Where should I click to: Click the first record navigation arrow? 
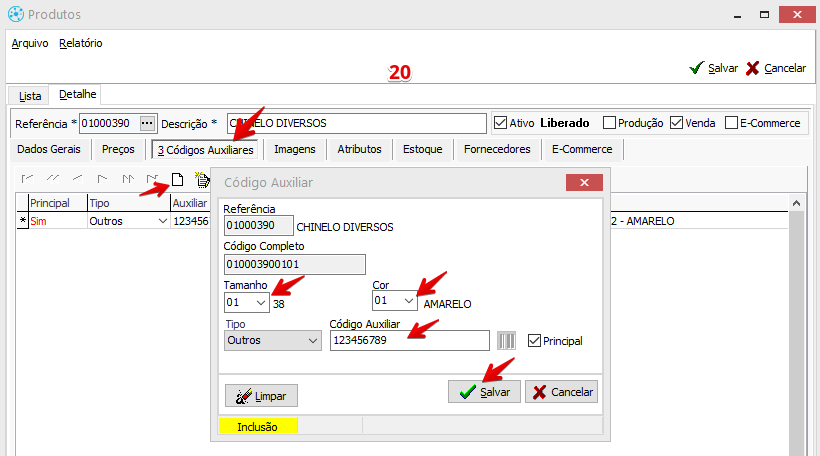point(27,180)
